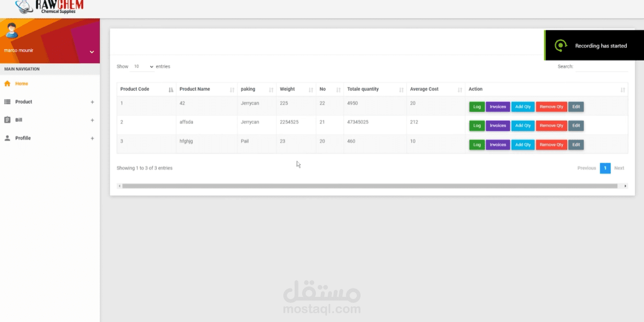Edit product 42
Image resolution: width=644 pixels, height=322 pixels.
(x=576, y=107)
